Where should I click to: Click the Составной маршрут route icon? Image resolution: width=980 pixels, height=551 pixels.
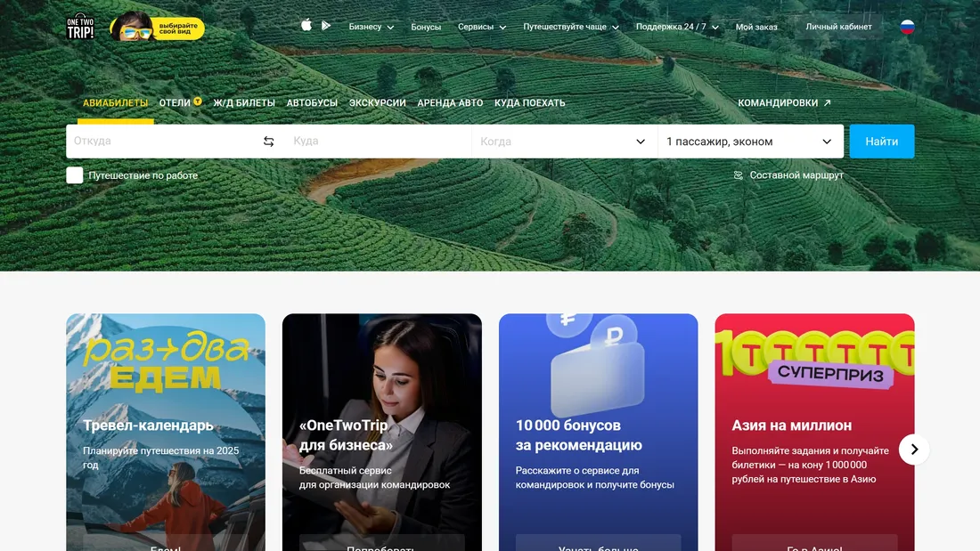[739, 175]
